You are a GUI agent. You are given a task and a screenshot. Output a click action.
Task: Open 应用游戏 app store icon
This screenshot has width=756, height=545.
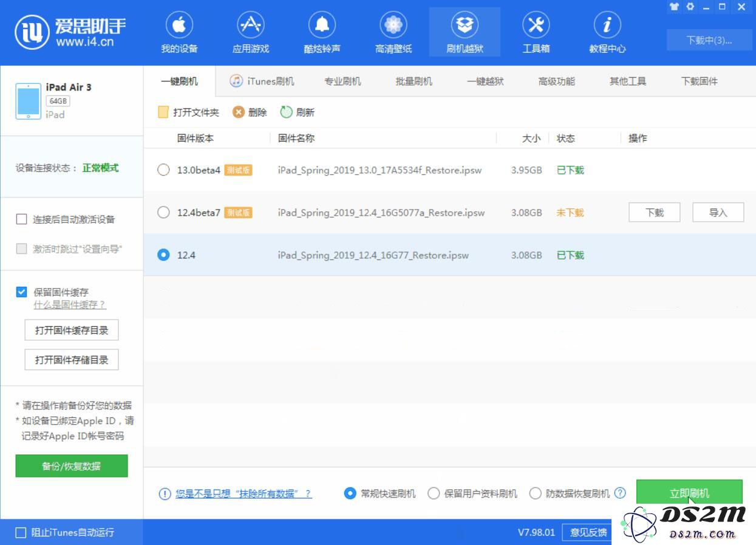pos(250,26)
